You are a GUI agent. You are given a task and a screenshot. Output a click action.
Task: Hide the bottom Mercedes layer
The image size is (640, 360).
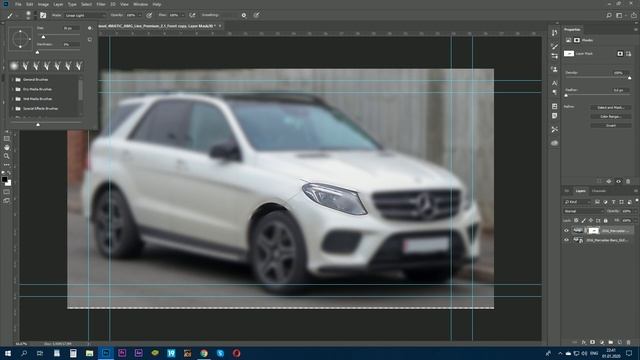coord(566,240)
